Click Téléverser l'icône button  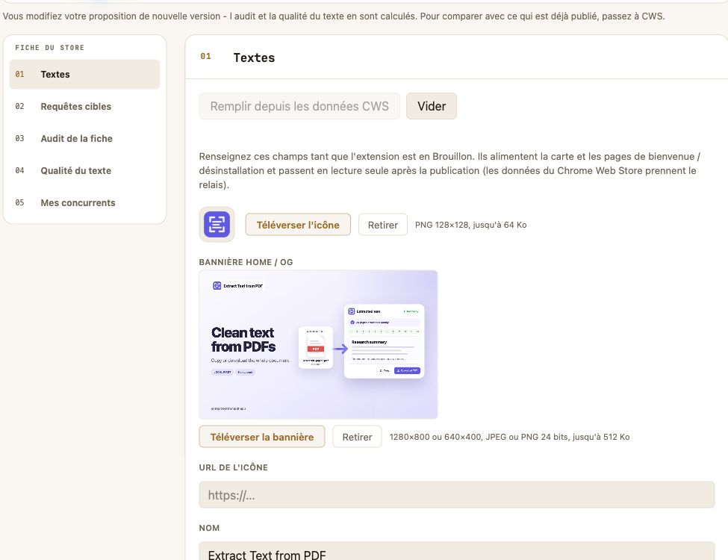pos(298,225)
